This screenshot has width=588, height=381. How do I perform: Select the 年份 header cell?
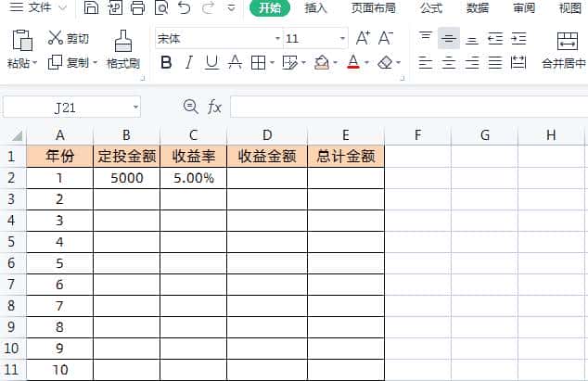[x=59, y=156]
